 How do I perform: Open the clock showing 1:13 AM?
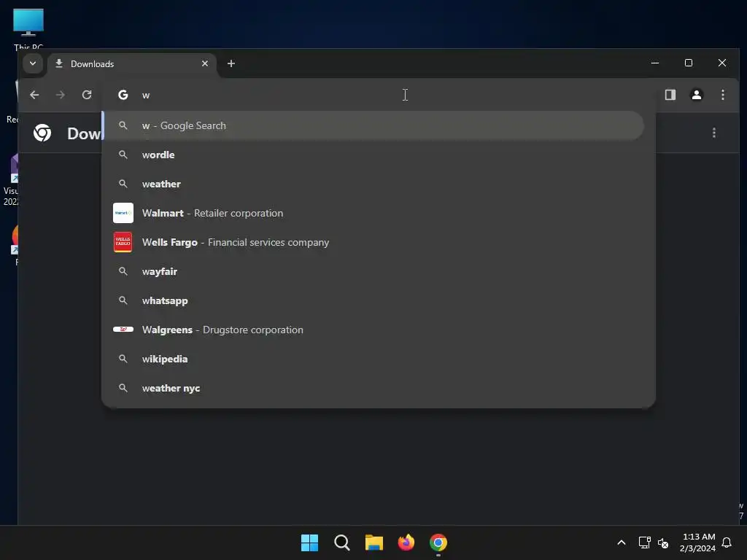[x=698, y=542]
